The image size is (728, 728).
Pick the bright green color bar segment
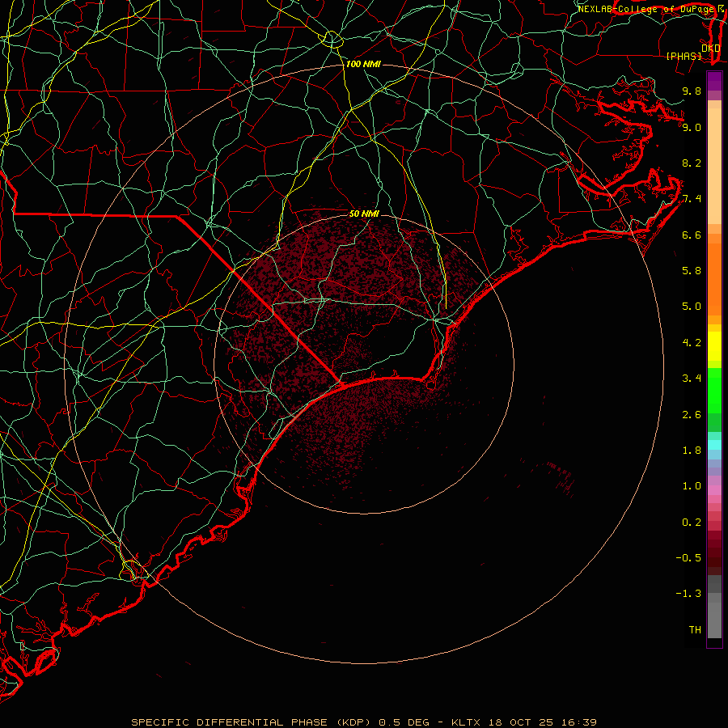tap(714, 391)
